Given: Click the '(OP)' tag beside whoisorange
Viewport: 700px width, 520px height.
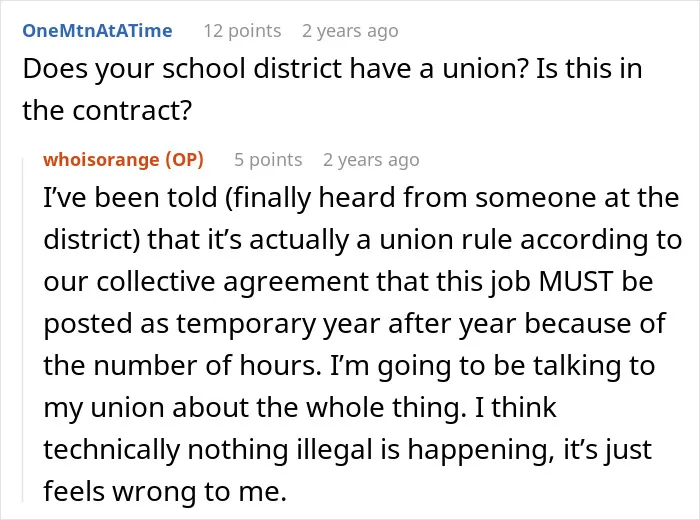Looking at the screenshot, I should [184, 159].
